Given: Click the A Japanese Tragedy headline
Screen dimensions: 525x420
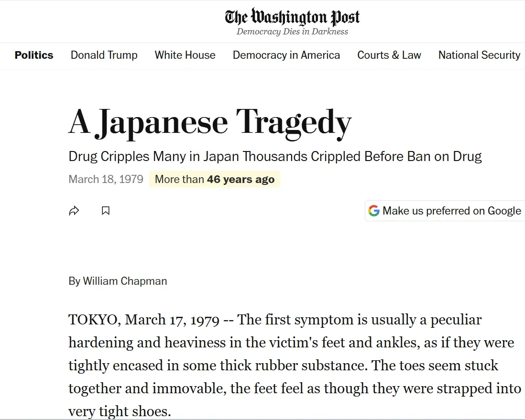Looking at the screenshot, I should 210,123.
